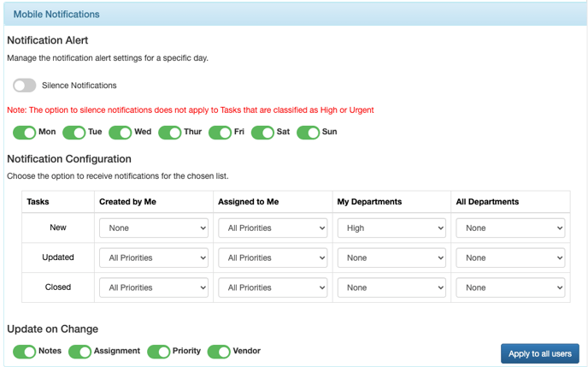Turn off the Fri toggle
588x367 pixels.
220,132
